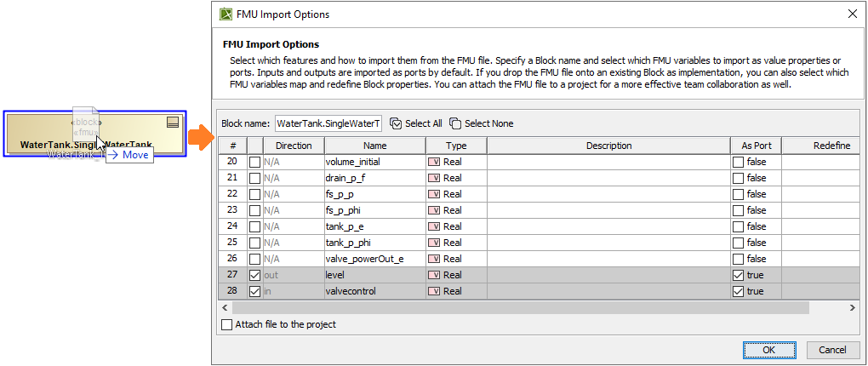Enable Attach file to the project
The image size is (868, 366).
click(226, 324)
